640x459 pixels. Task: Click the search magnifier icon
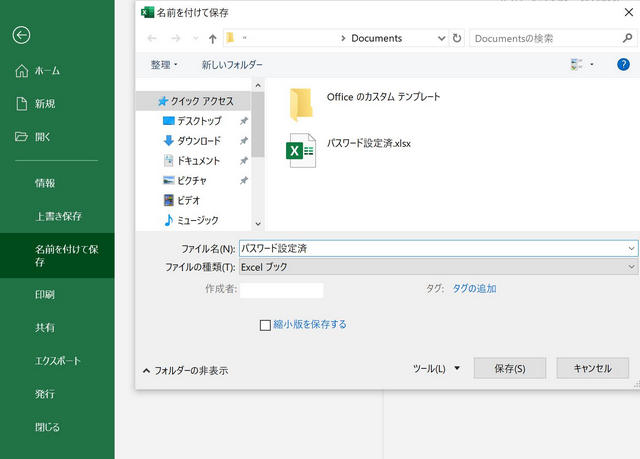627,38
